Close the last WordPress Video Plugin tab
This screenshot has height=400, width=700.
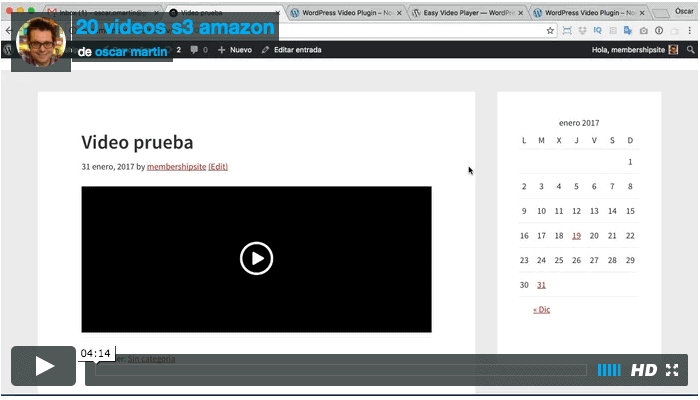click(642, 13)
